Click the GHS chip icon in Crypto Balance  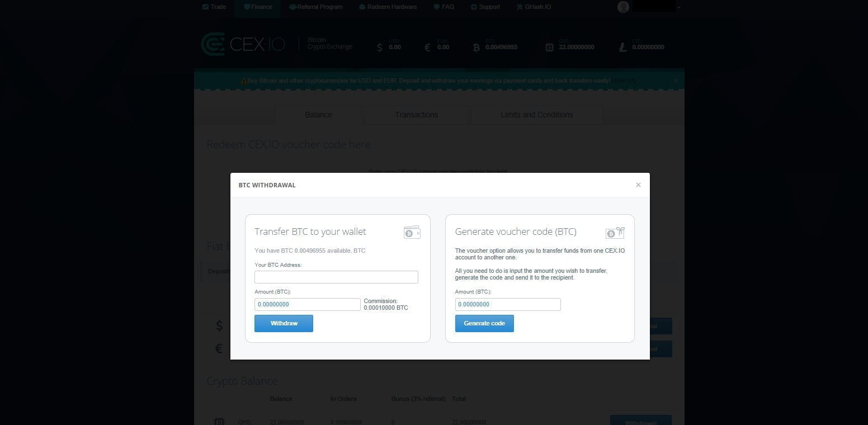coord(219,421)
